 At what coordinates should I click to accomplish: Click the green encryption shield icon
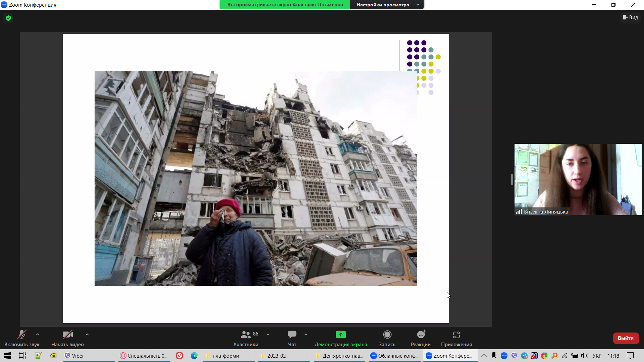pyautogui.click(x=8, y=18)
